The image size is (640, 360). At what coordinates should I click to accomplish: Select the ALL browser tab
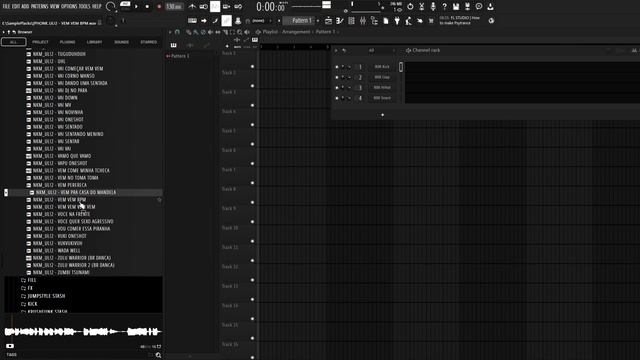(x=13, y=42)
